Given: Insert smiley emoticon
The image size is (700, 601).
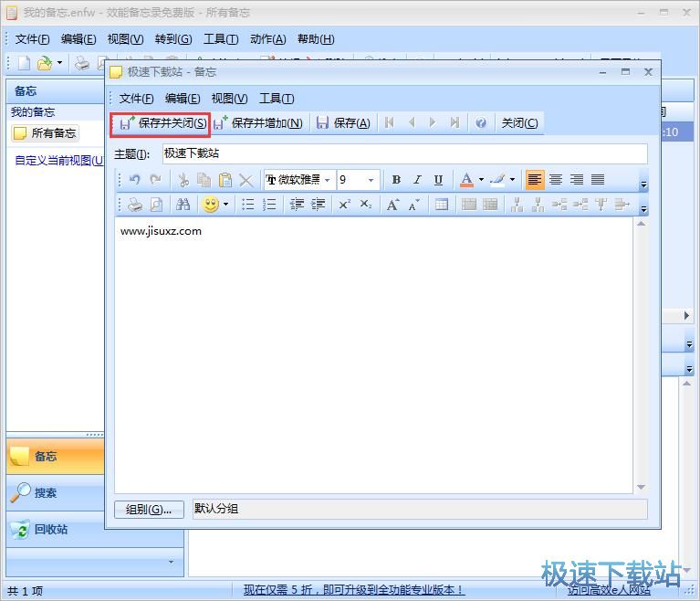Looking at the screenshot, I should [x=211, y=205].
